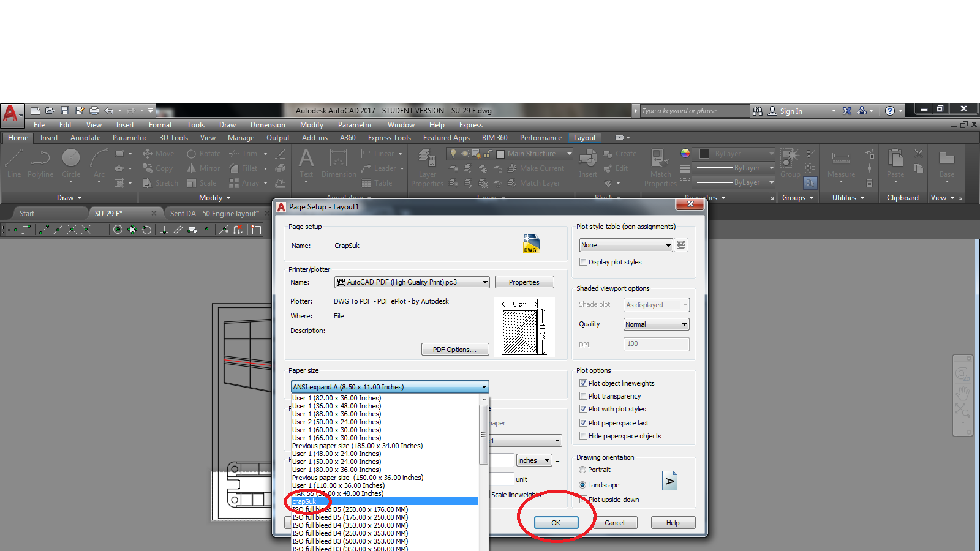Enable Hide paperspace objects checkbox
This screenshot has height=551, width=980.
pyautogui.click(x=583, y=436)
